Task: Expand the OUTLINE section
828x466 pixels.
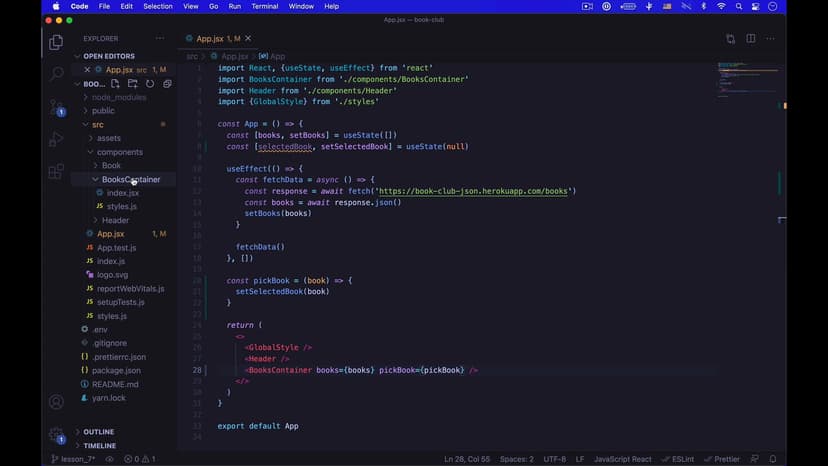Action: click(x=98, y=432)
